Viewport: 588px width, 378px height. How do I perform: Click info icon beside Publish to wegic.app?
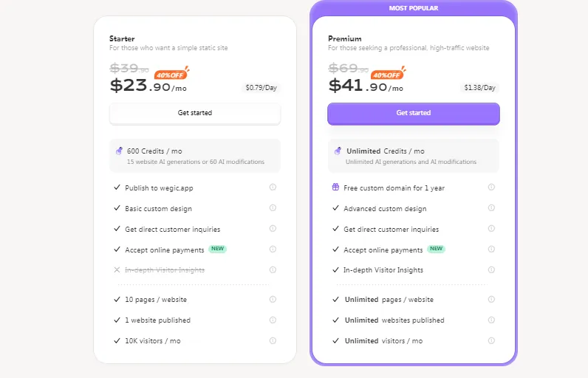(x=273, y=188)
